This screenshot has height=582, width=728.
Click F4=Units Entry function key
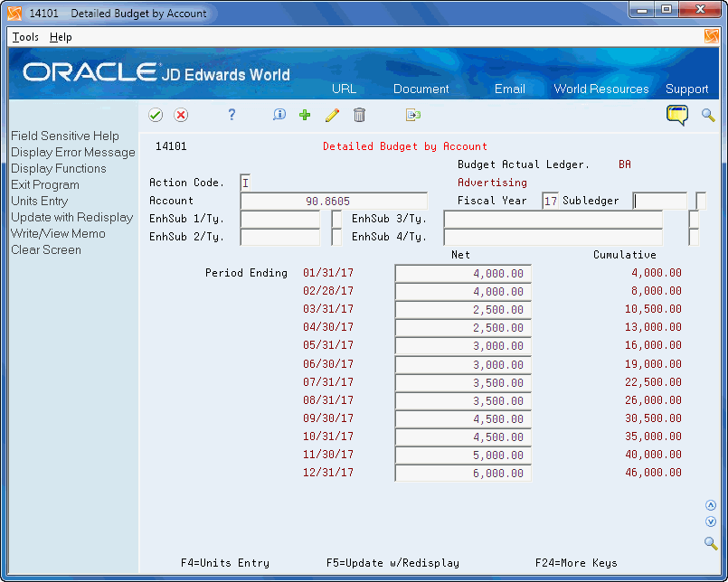pyautogui.click(x=225, y=563)
